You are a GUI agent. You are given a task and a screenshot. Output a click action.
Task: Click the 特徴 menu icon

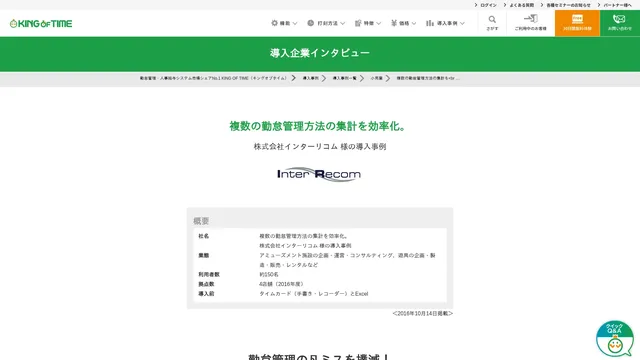click(x=358, y=23)
